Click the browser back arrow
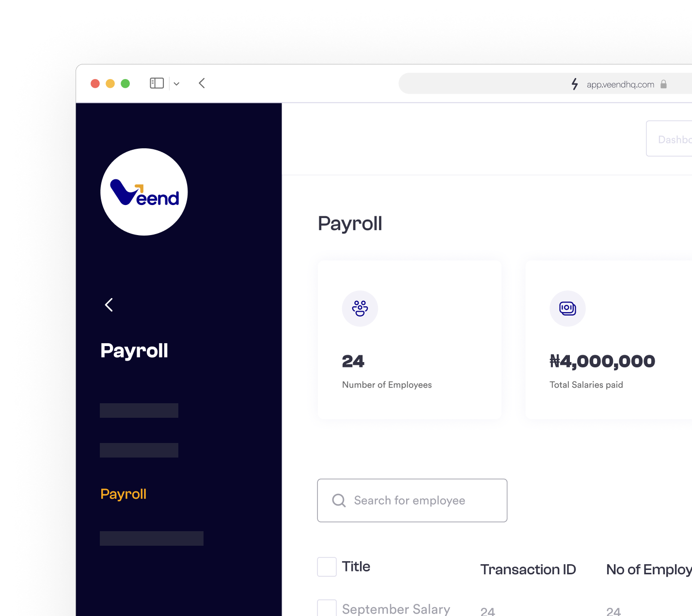This screenshot has width=692, height=616. click(202, 83)
